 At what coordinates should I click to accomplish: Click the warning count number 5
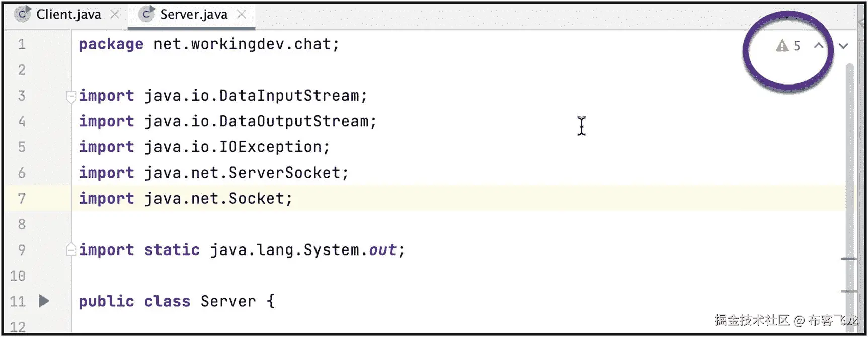[797, 46]
